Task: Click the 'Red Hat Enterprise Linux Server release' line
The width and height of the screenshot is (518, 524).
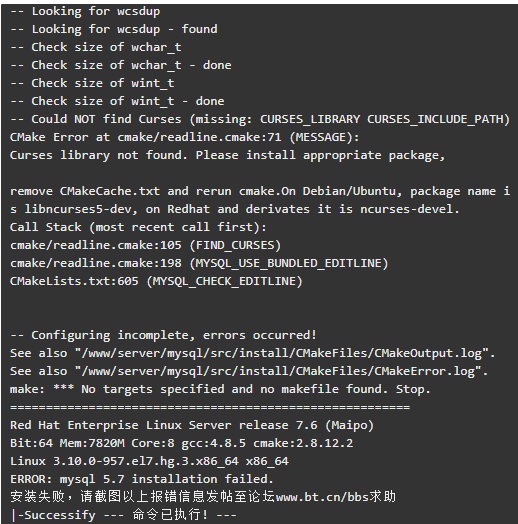Action: pos(192,426)
